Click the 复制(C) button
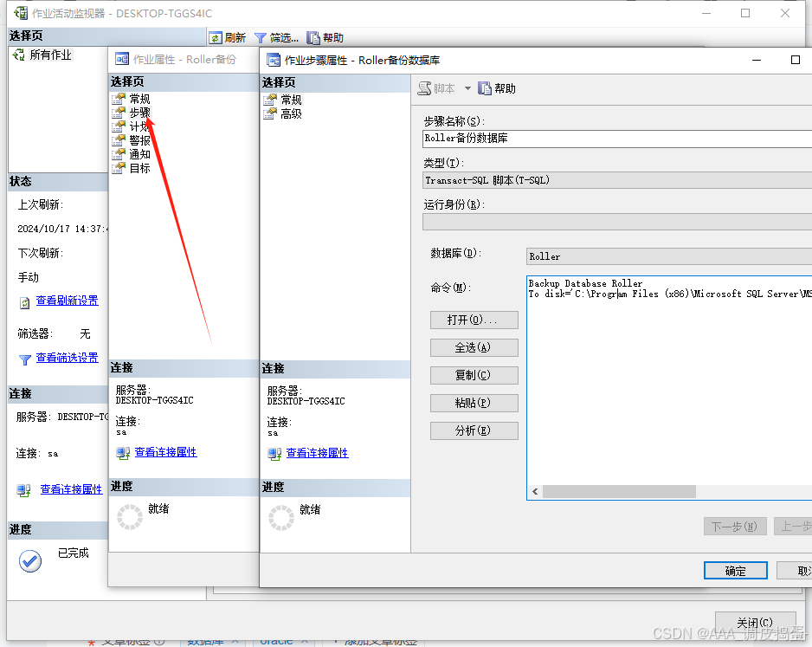This screenshot has width=812, height=647. [x=474, y=375]
